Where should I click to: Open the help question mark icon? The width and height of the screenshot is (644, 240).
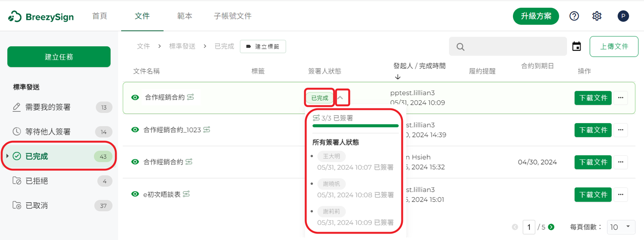point(574,16)
